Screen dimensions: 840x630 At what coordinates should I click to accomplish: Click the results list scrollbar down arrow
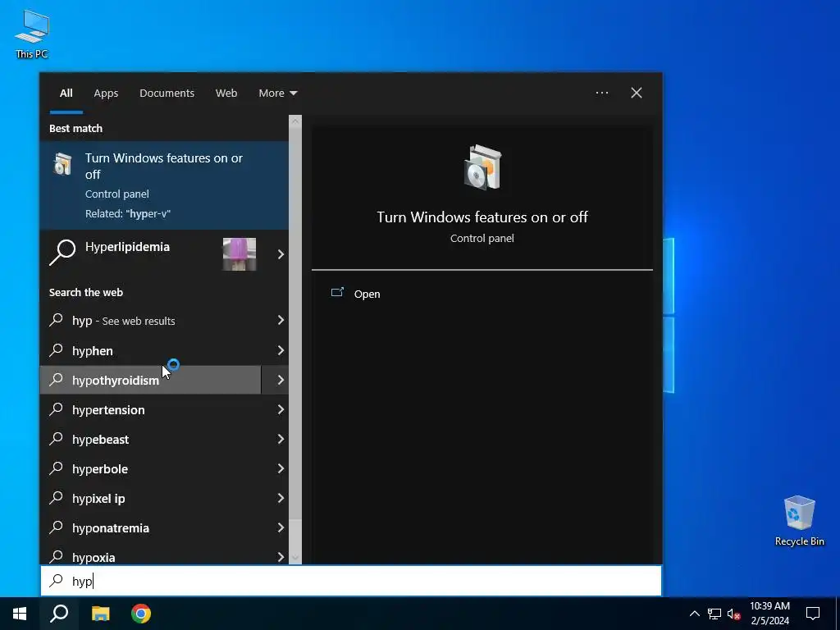pos(295,558)
